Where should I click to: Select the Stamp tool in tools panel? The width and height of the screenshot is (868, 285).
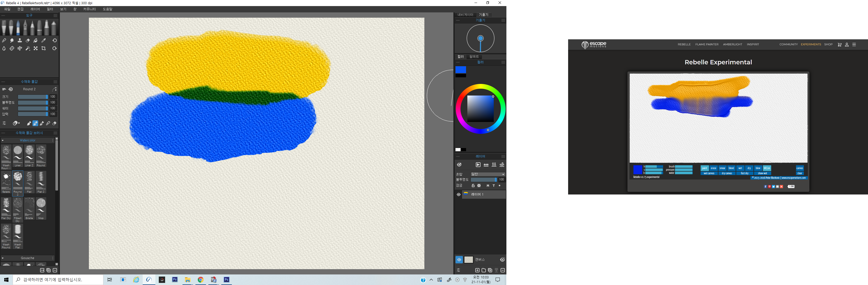(x=20, y=40)
